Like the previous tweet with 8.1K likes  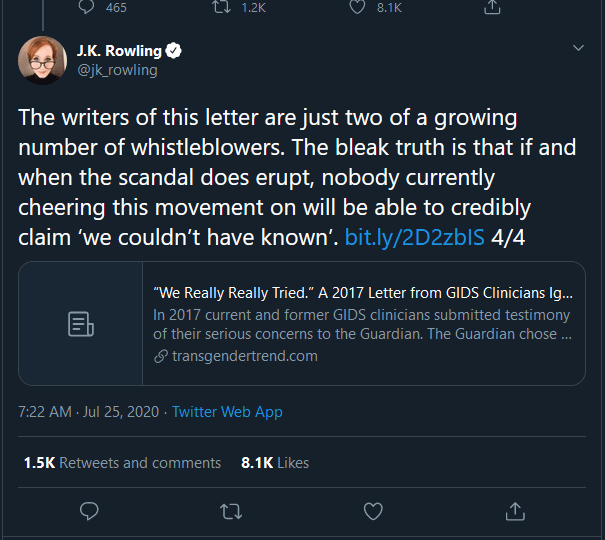(x=357, y=8)
